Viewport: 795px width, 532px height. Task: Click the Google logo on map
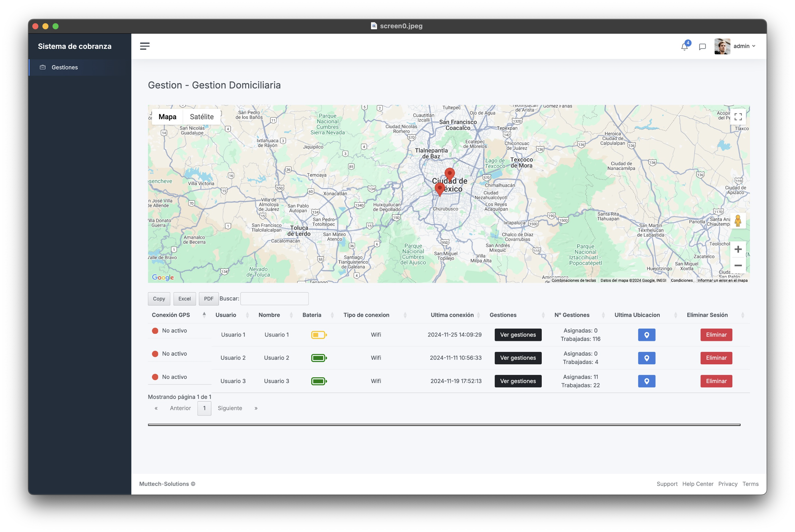point(163,277)
